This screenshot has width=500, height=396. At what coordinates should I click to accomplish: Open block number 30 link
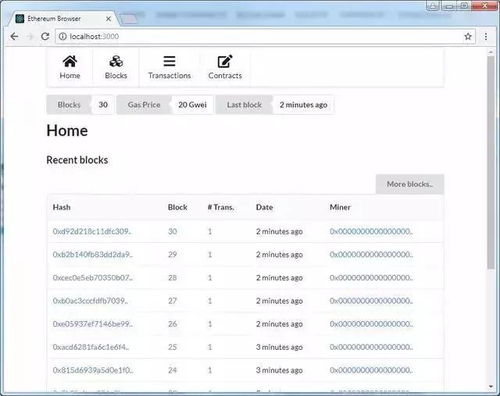pyautogui.click(x=172, y=231)
